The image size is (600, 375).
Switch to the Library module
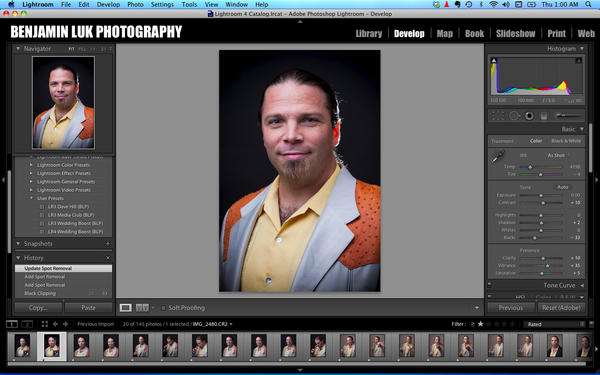pyautogui.click(x=369, y=34)
